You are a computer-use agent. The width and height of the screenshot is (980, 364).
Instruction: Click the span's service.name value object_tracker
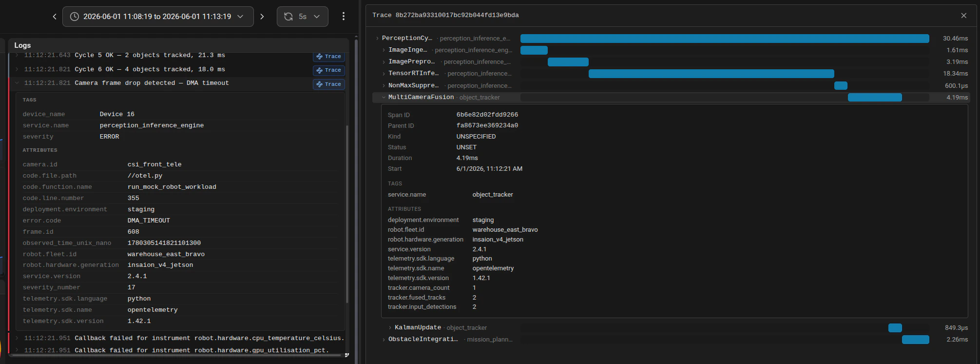click(x=493, y=195)
